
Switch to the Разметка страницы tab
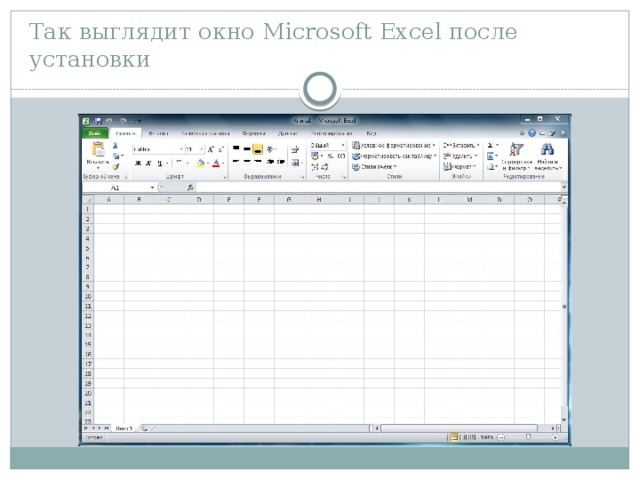pos(205,133)
